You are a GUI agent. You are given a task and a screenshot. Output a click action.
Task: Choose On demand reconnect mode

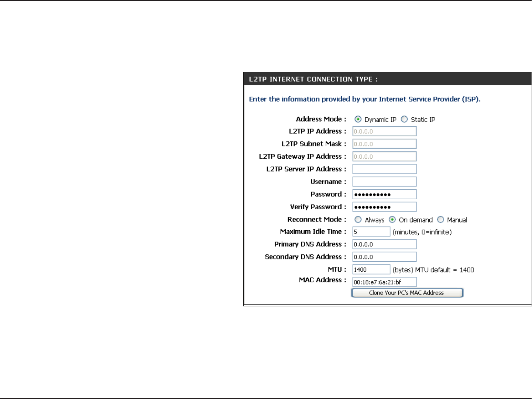point(392,220)
